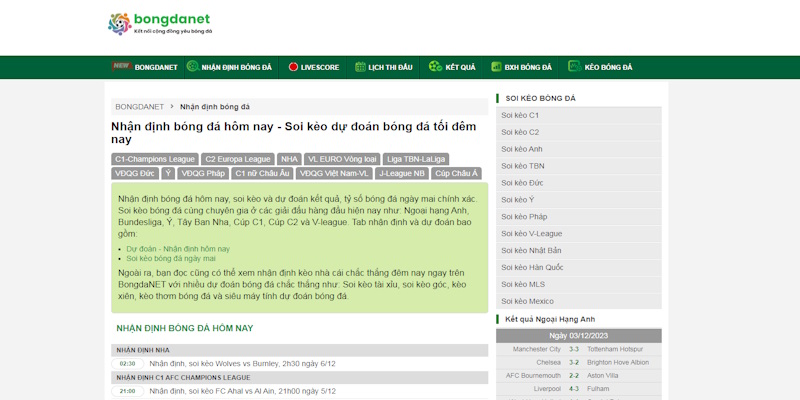The height and width of the screenshot is (400, 800).
Task: Open Lịch thi đấu menu
Action: [390, 67]
